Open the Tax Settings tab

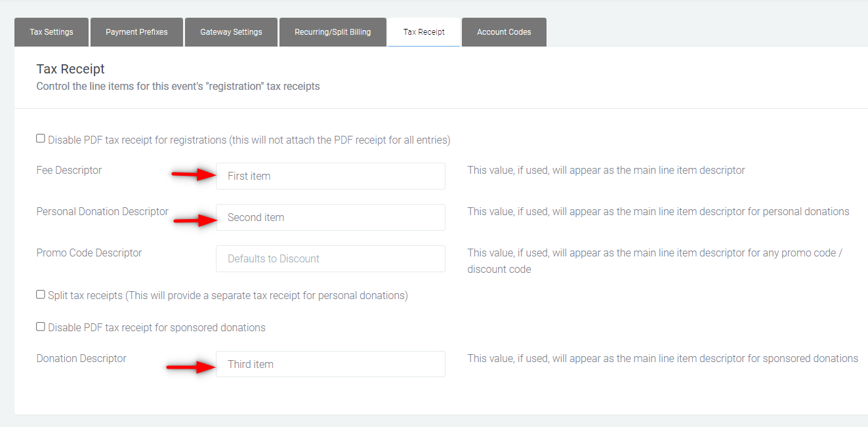click(51, 32)
